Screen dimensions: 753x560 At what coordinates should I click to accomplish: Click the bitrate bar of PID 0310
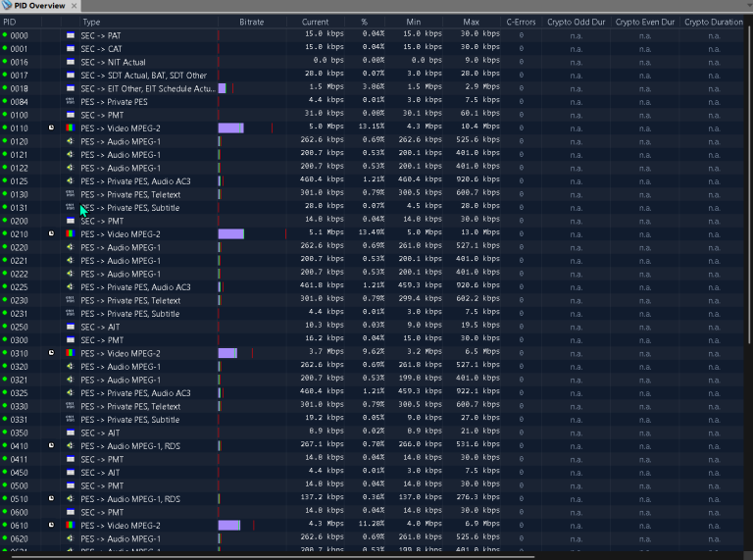pyautogui.click(x=227, y=353)
